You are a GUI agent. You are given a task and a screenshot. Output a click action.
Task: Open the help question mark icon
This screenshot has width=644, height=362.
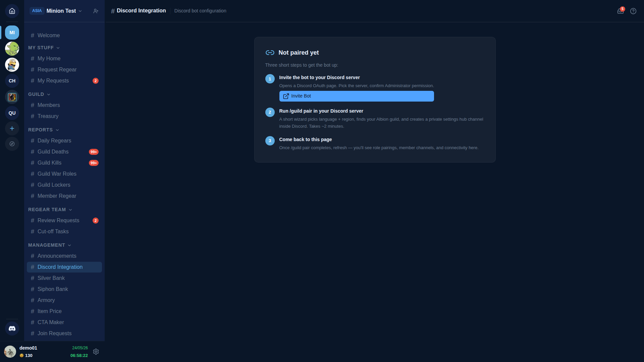coord(633,11)
